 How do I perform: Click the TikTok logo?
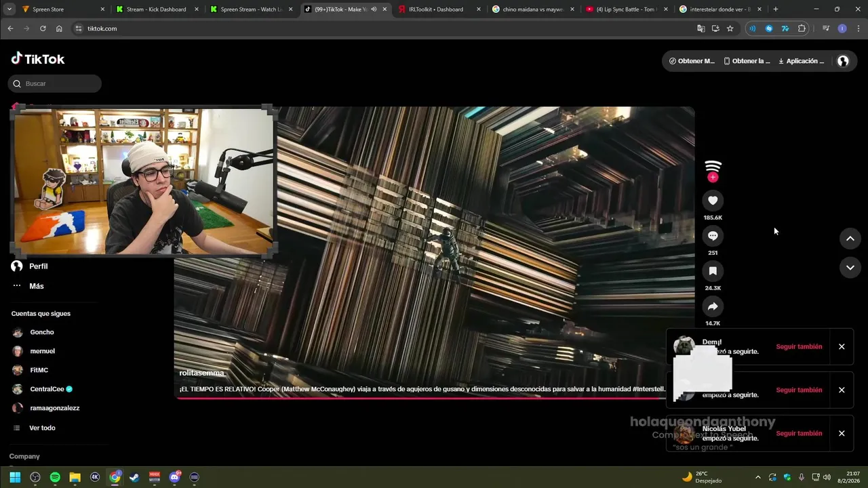click(38, 59)
